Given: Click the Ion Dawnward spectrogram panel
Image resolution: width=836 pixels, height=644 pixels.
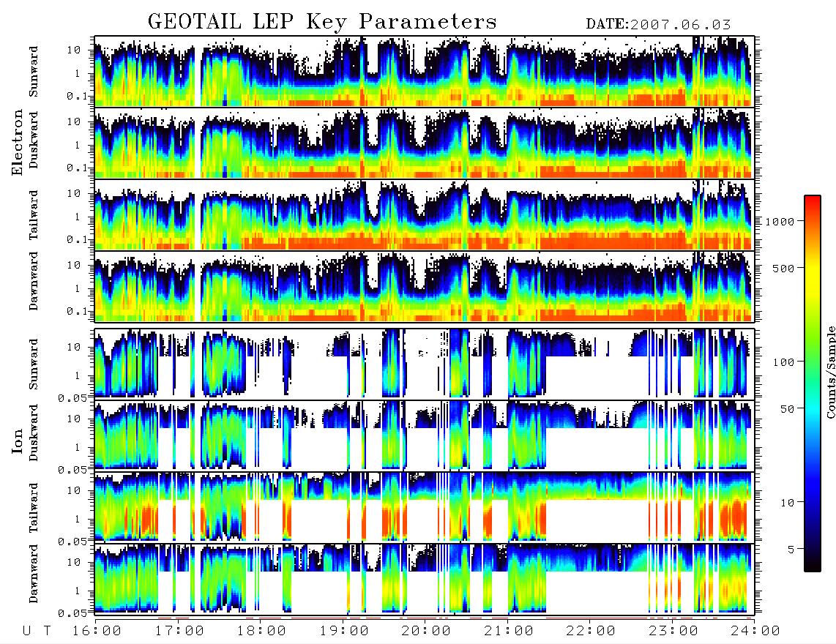Looking at the screenshot, I should pyautogui.click(x=425, y=579).
